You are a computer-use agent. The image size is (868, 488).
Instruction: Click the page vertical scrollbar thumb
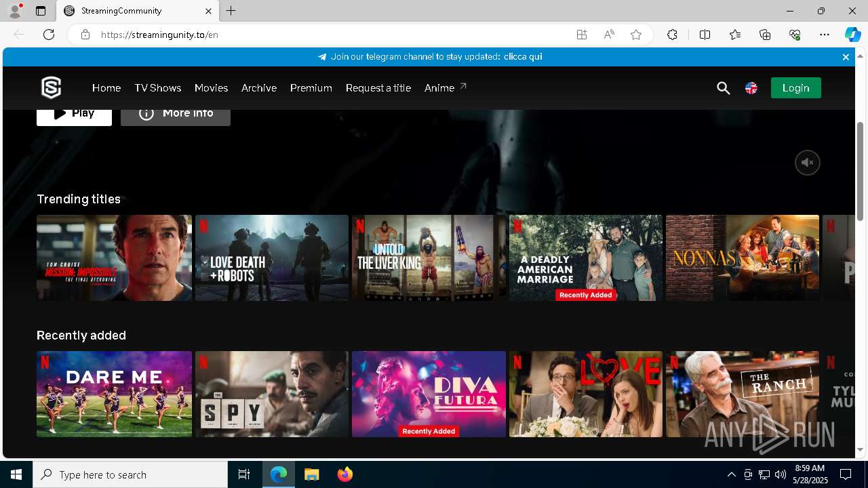pyautogui.click(x=861, y=171)
